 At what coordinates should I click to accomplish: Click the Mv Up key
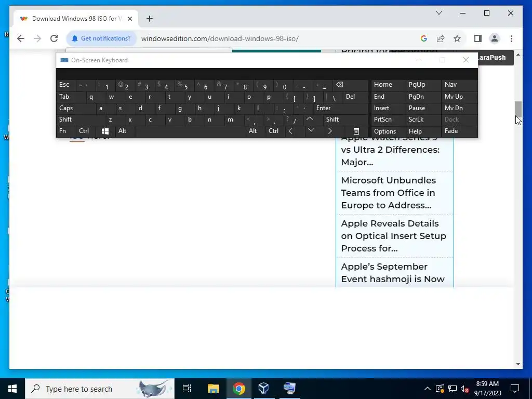tap(460, 97)
